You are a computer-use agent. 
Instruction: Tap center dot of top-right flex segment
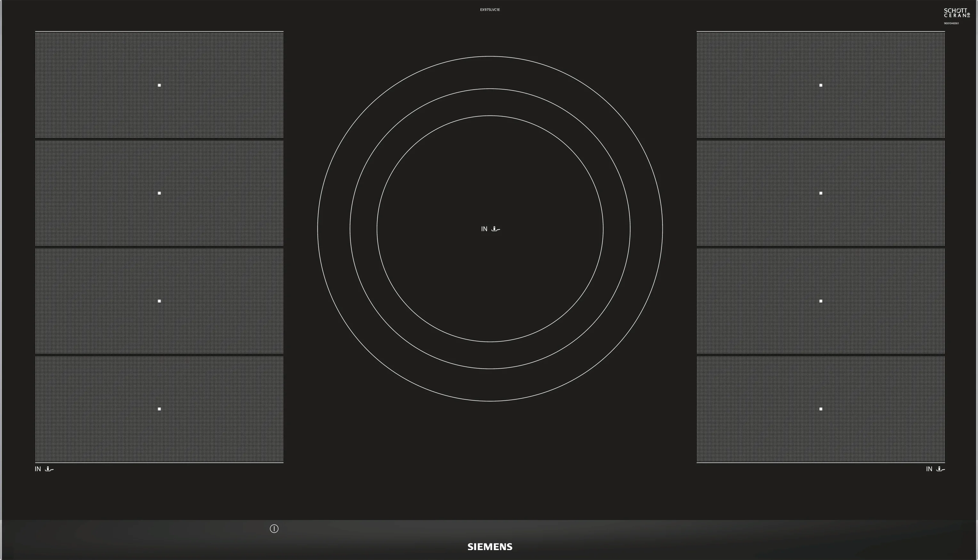(821, 85)
